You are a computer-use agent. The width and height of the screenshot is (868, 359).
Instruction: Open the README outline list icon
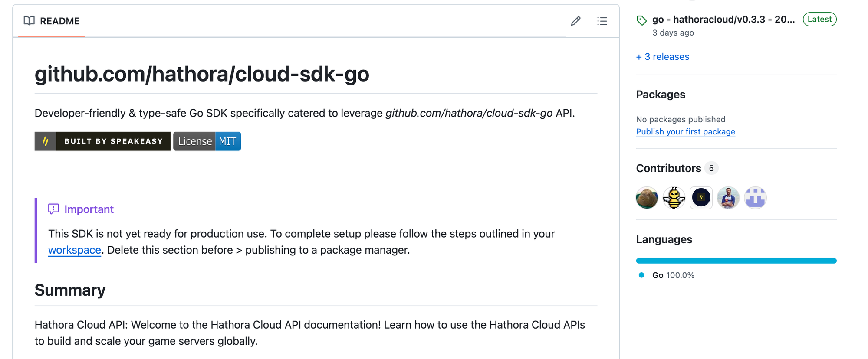tap(602, 21)
